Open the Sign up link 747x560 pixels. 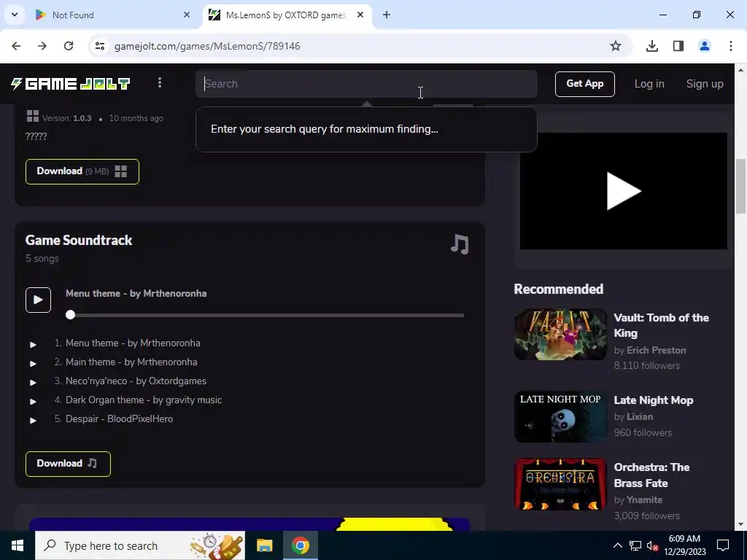(x=705, y=84)
